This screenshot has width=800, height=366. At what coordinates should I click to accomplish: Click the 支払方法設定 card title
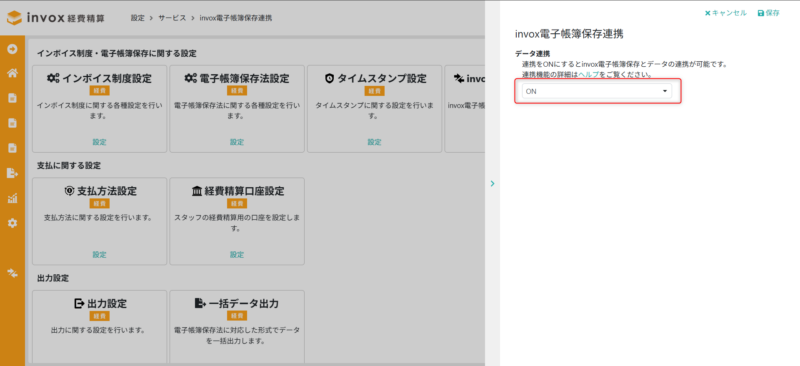pyautogui.click(x=107, y=191)
